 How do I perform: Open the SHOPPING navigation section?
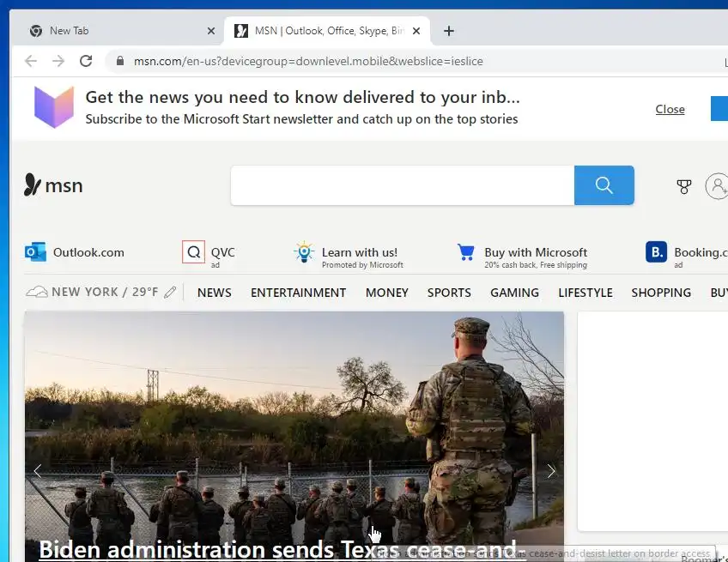[661, 293]
